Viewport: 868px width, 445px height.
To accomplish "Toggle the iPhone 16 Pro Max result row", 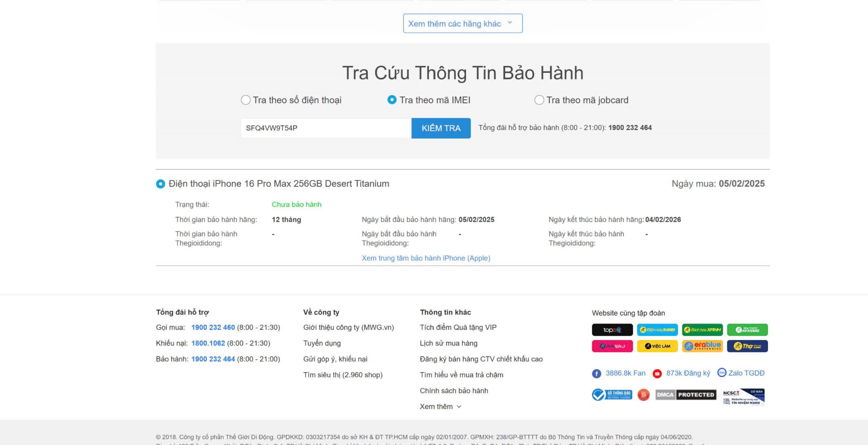I will [x=161, y=184].
